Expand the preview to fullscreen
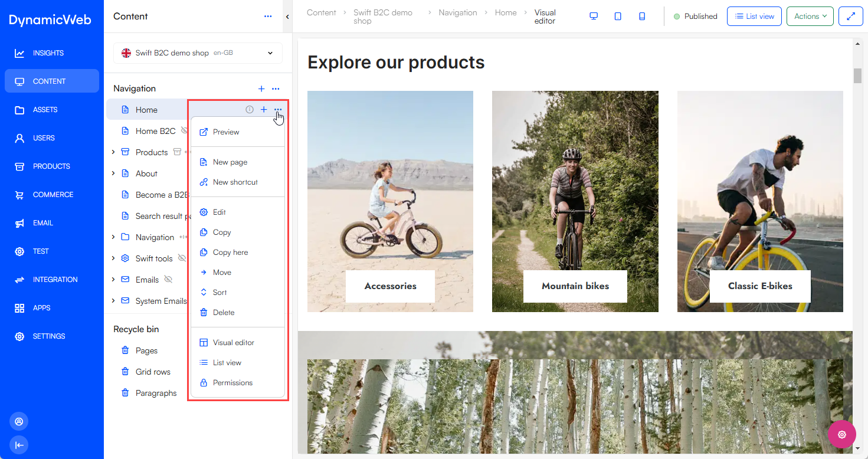This screenshot has height=459, width=868. pos(850,16)
